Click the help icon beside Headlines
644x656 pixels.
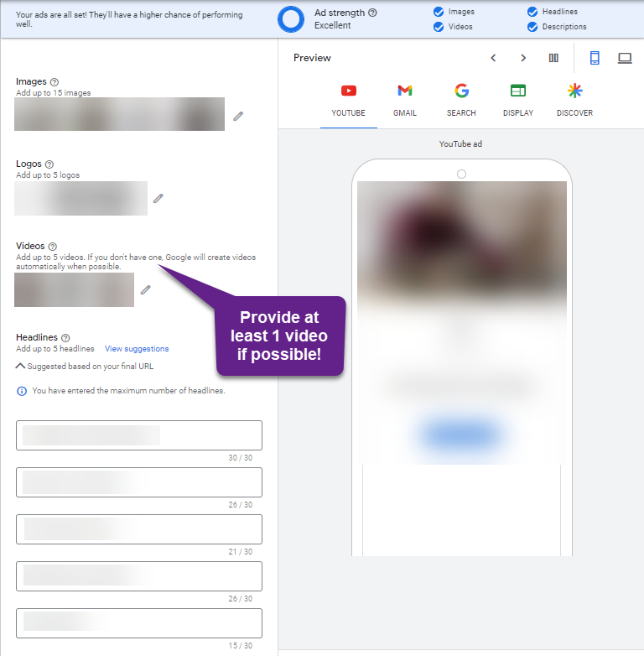tap(65, 337)
